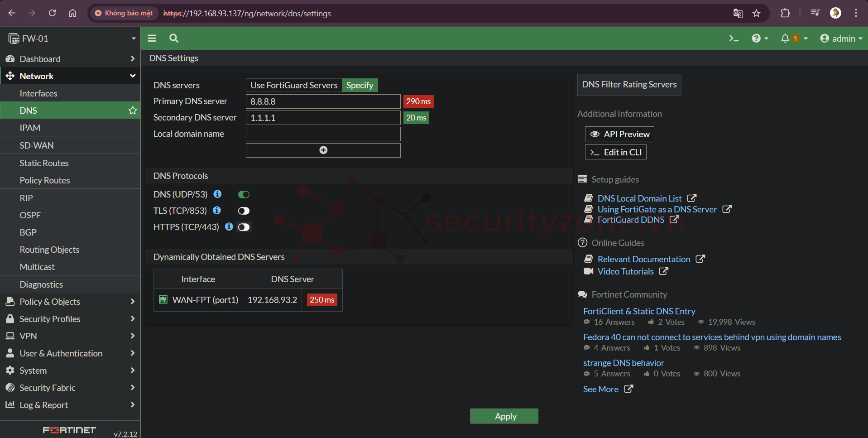This screenshot has height=438, width=868.
Task: Click the plus icon to add domain name
Action: tap(323, 150)
